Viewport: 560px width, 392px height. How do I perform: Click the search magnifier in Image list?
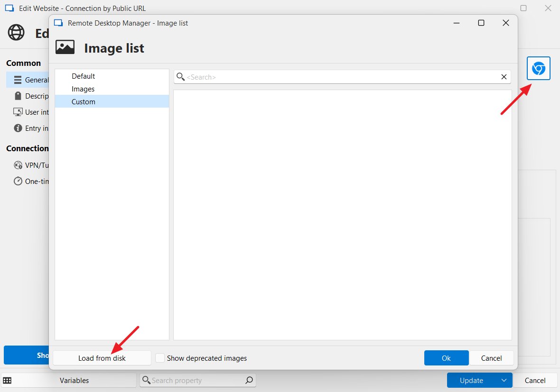[180, 77]
